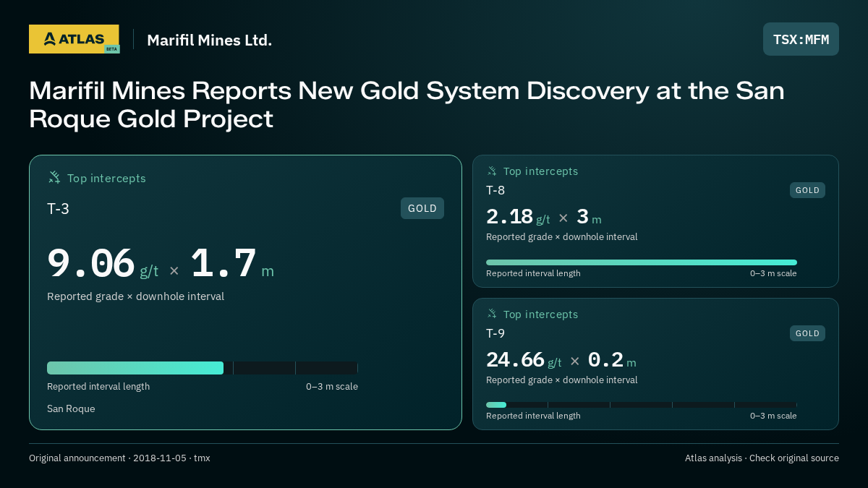Click the Atlas Beta logo

point(74,39)
